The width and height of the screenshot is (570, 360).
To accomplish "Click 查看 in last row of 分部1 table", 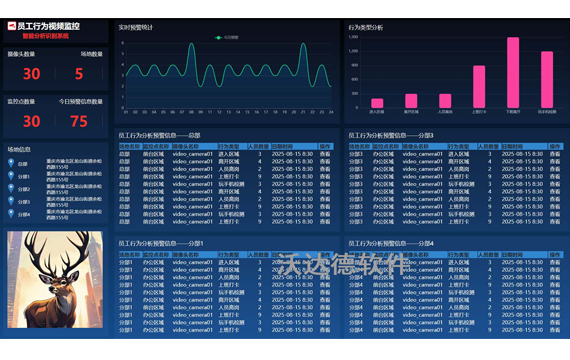I will pyautogui.click(x=325, y=330).
